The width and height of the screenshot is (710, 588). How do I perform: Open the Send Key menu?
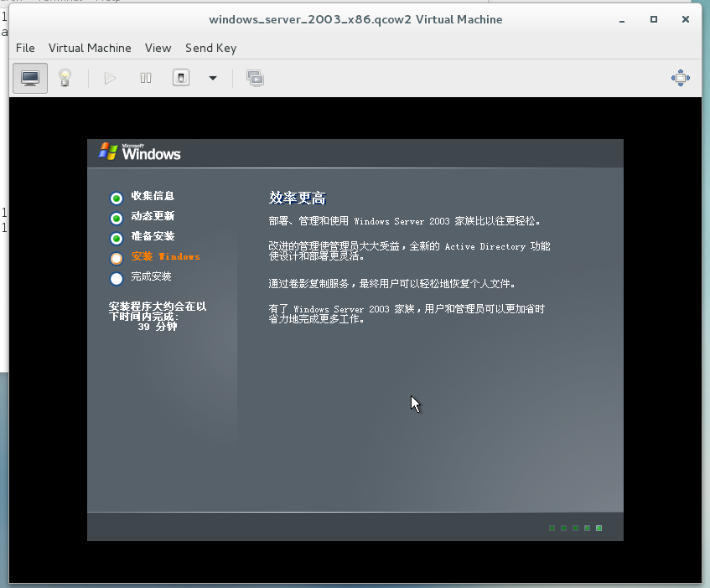(x=210, y=48)
